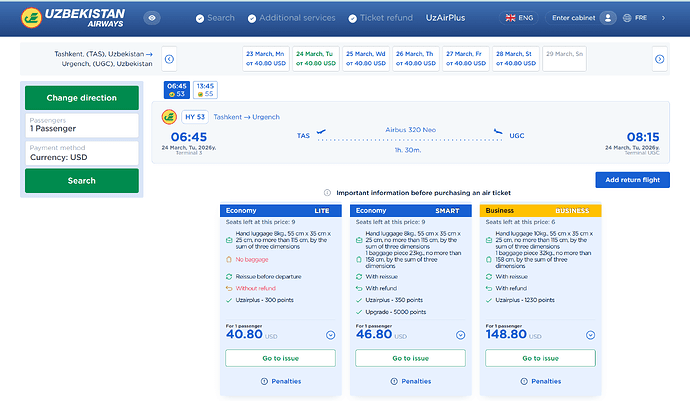
Task: Click Go to issue for SMART fare
Action: tap(410, 358)
